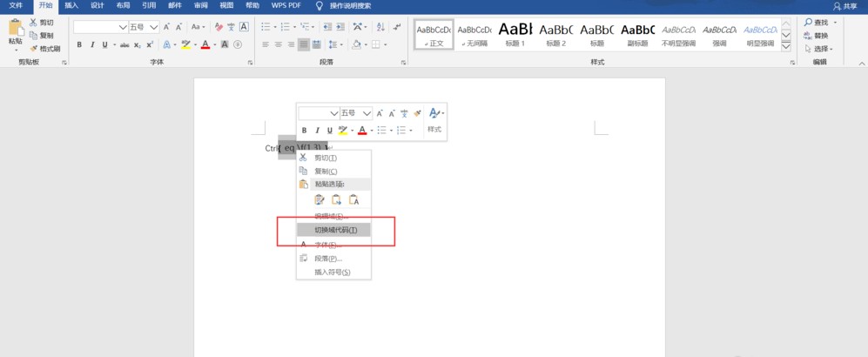Toggle Bold in the ribbon font group
This screenshot has width=868, height=357.
pos(79,44)
